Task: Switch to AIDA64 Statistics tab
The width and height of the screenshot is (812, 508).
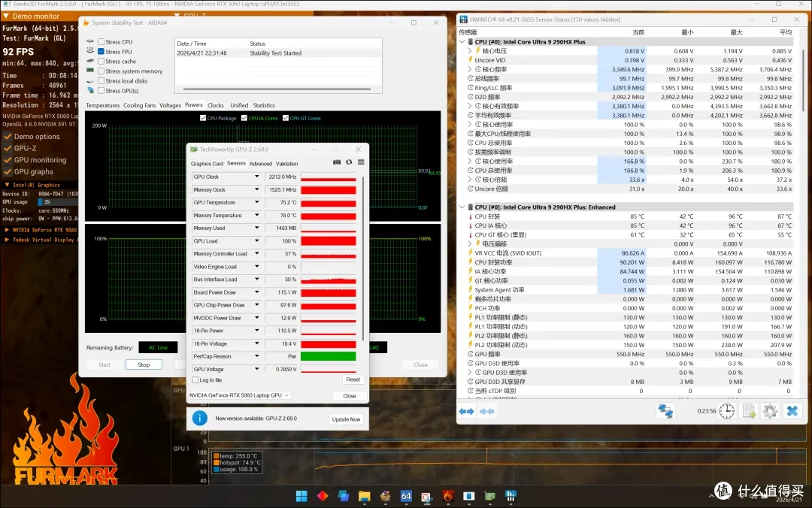Action: click(264, 105)
